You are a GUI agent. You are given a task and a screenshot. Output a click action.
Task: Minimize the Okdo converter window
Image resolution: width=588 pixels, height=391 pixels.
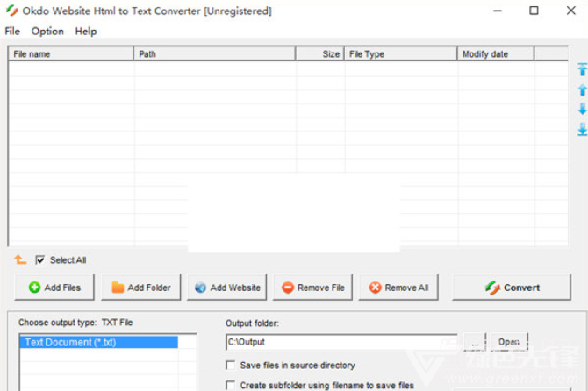498,11
